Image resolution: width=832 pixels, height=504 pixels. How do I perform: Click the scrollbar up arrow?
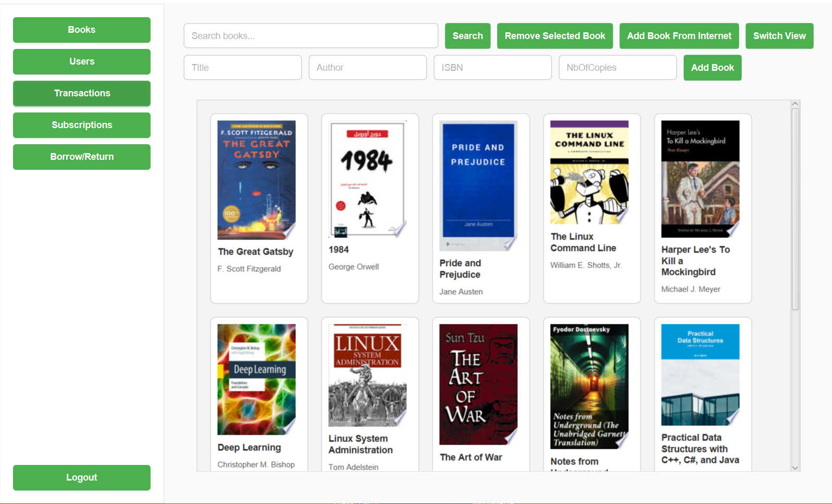click(x=795, y=104)
